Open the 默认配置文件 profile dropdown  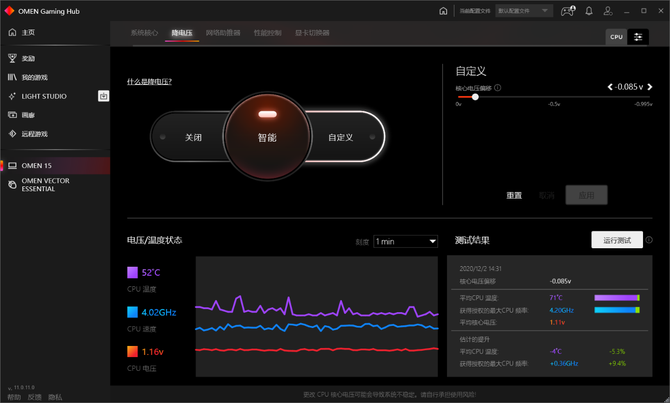[x=524, y=11]
